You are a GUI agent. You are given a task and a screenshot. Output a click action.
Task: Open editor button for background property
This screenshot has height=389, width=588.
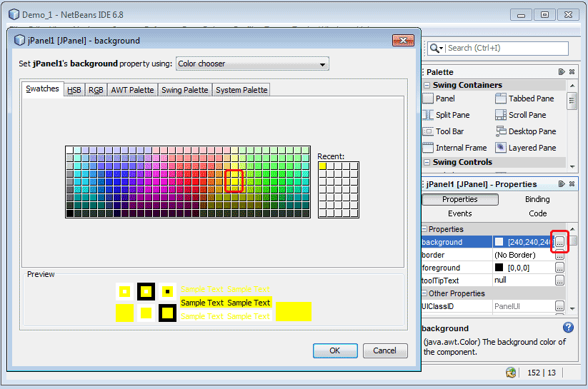point(559,242)
